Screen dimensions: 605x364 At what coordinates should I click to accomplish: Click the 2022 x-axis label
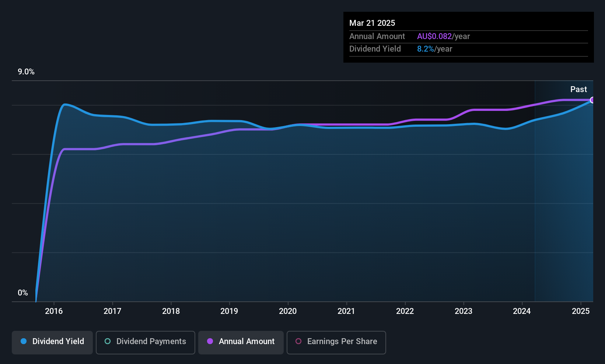point(405,311)
